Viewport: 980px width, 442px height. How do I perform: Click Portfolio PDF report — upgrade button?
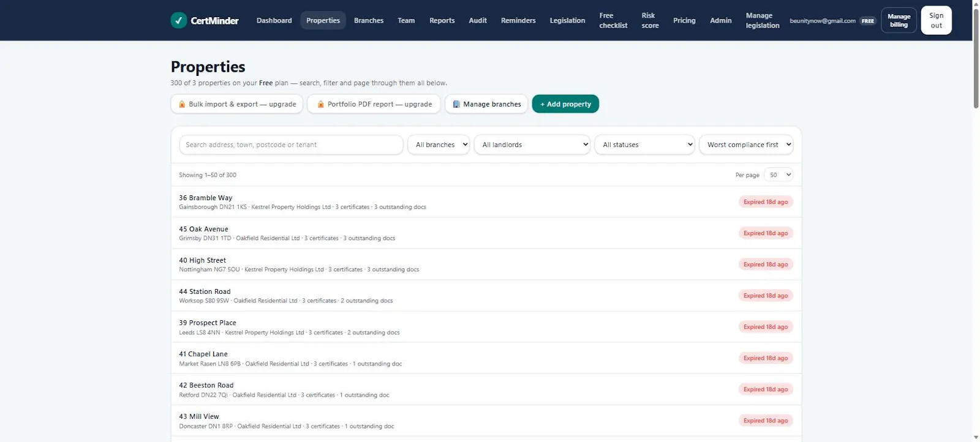(374, 104)
